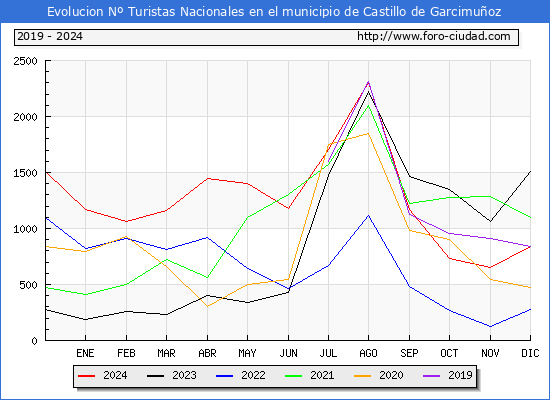Click the red 2024 legend color line
This screenshot has height=400, width=550.
(86, 376)
